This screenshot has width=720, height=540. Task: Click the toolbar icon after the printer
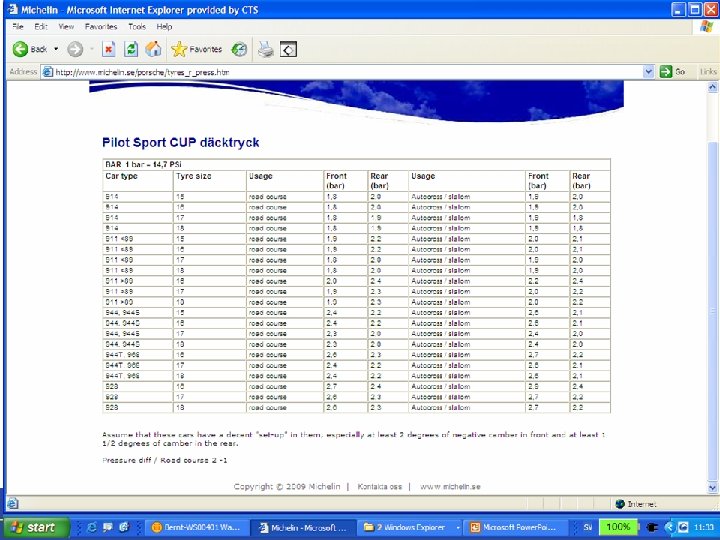[x=288, y=49]
